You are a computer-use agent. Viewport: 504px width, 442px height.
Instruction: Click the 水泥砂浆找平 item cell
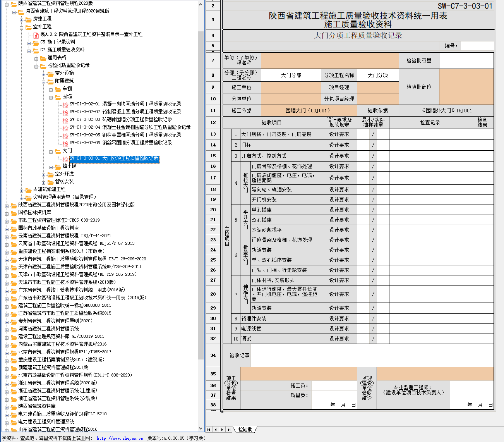tap(286, 230)
